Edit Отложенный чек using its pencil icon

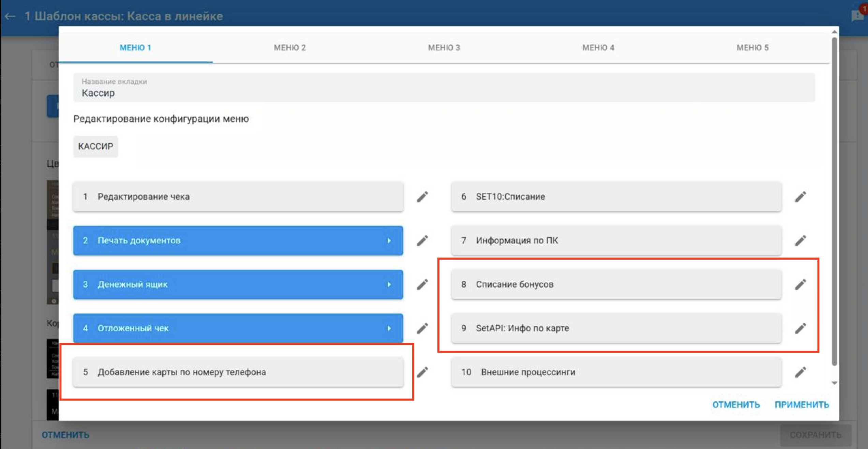click(422, 328)
